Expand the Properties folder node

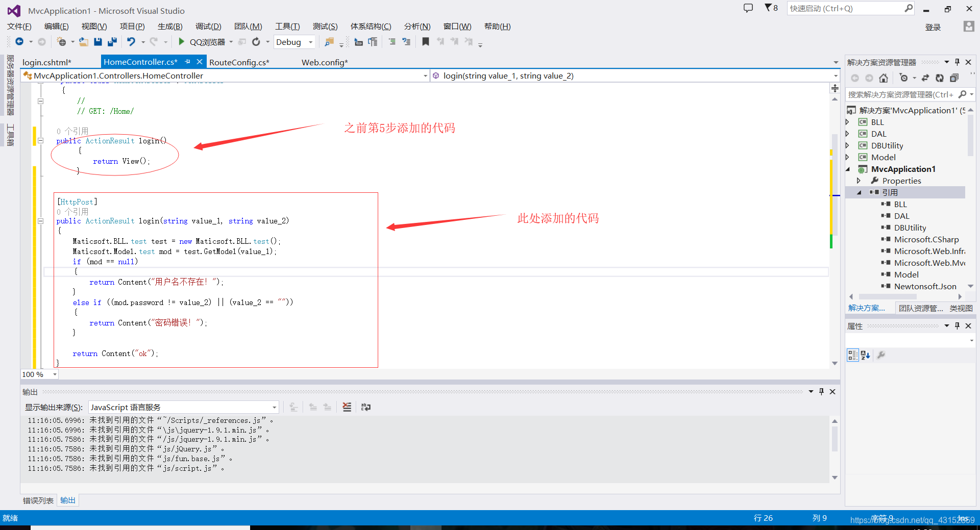[859, 181]
